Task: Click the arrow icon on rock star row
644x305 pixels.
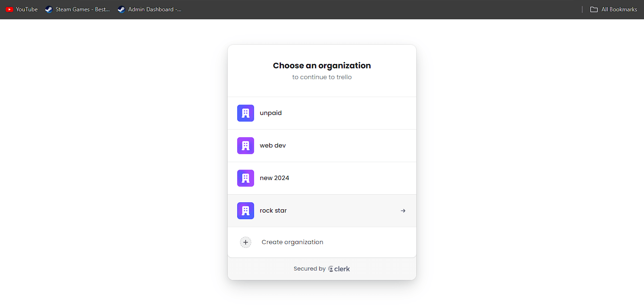Action: (x=403, y=211)
